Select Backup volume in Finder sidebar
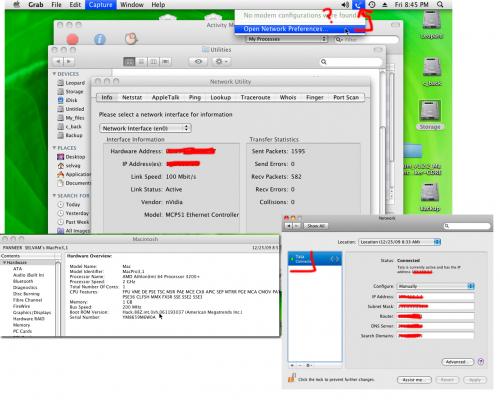500x400 pixels. [x=70, y=135]
